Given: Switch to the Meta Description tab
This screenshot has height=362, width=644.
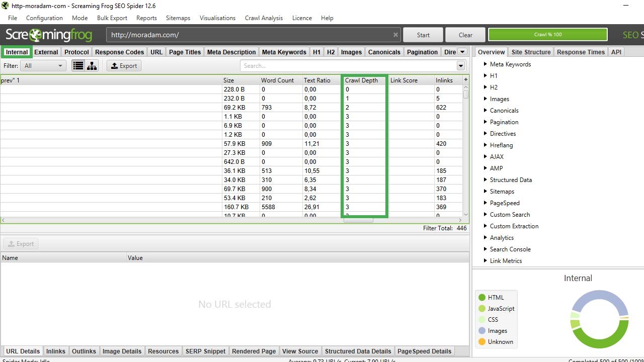Looking at the screenshot, I should [x=231, y=52].
